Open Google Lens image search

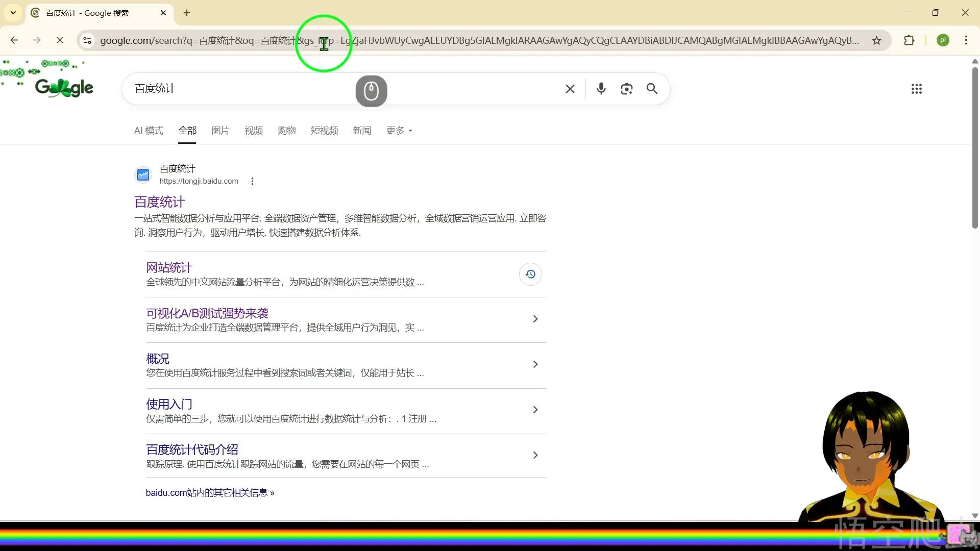point(627,88)
